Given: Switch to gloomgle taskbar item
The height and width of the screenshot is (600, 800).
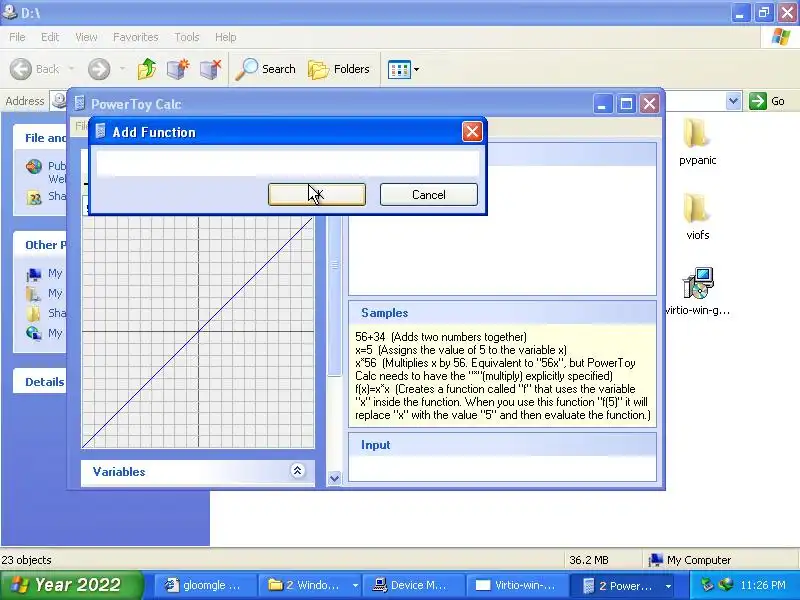Looking at the screenshot, I should pyautogui.click(x=204, y=585).
